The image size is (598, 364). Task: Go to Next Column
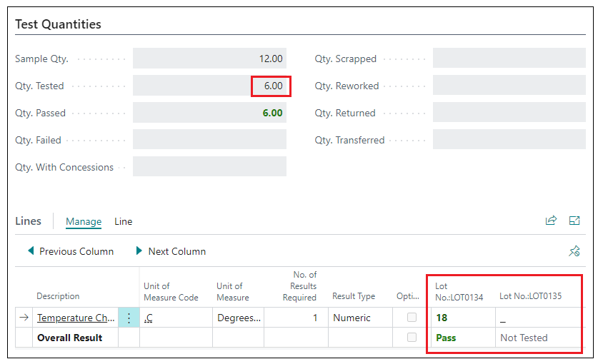pyautogui.click(x=171, y=251)
